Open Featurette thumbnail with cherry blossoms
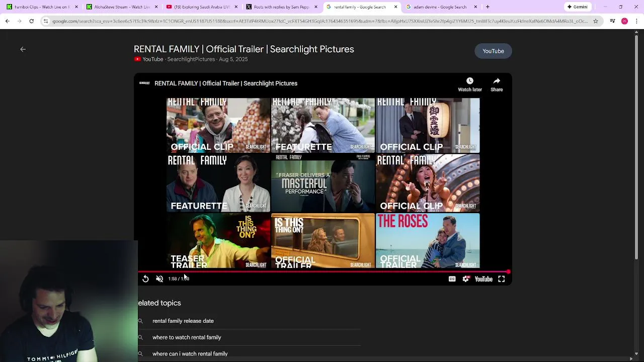 pyautogui.click(x=323, y=125)
